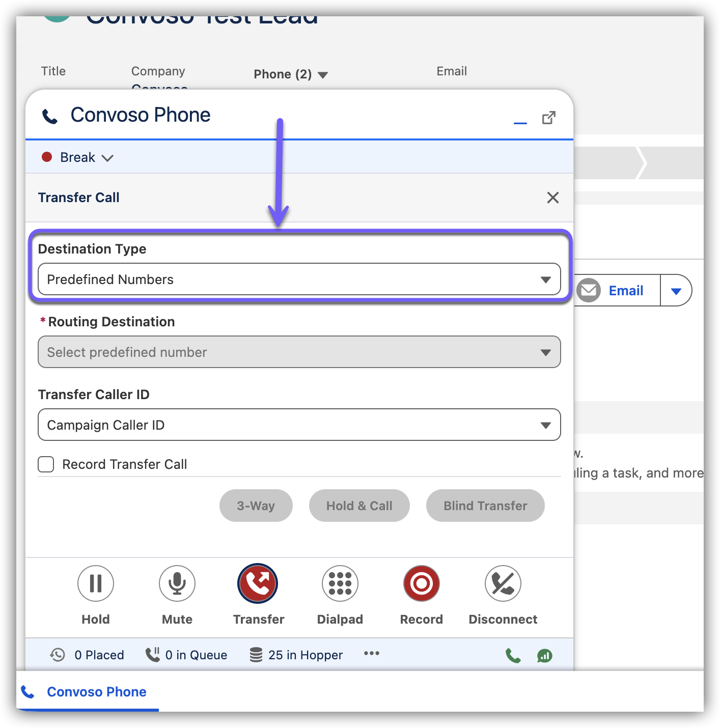Click the green phone status icon
Image resolution: width=720 pixels, height=728 pixels.
(x=513, y=655)
